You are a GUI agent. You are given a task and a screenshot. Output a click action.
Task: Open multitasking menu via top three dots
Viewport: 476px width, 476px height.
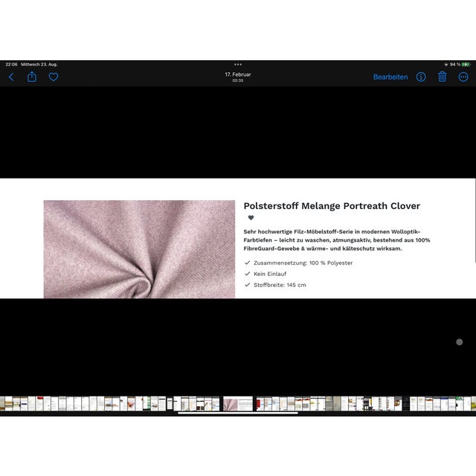pyautogui.click(x=238, y=65)
